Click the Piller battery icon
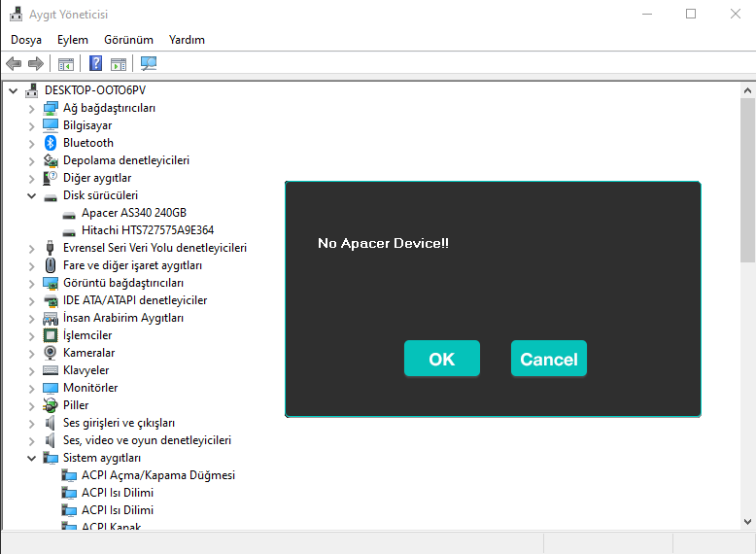The height and width of the screenshot is (554, 756). 51,405
